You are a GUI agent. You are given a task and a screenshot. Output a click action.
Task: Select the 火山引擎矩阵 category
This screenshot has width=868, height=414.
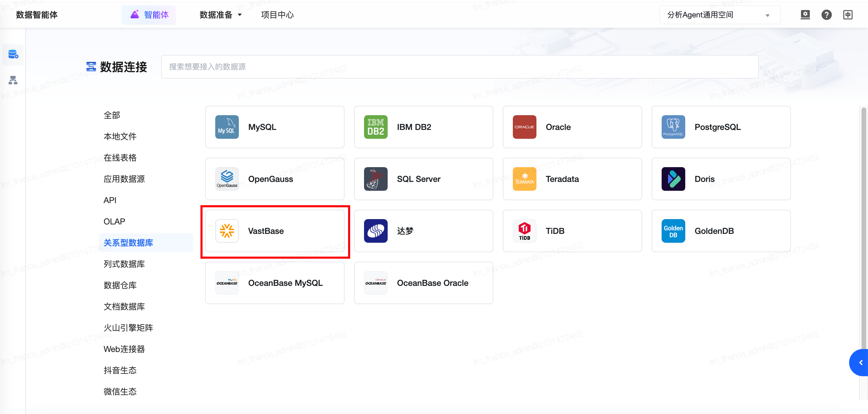click(128, 328)
